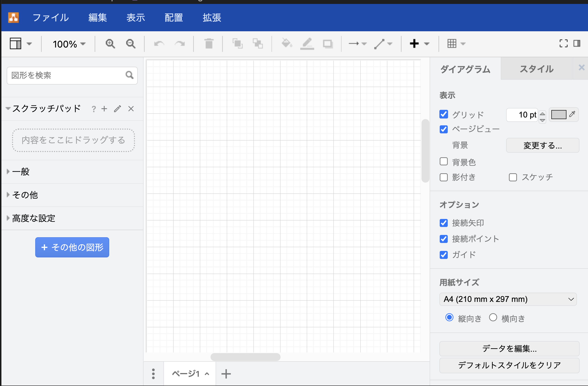Expand the 一般 shapes section
588x386 pixels.
tap(21, 171)
